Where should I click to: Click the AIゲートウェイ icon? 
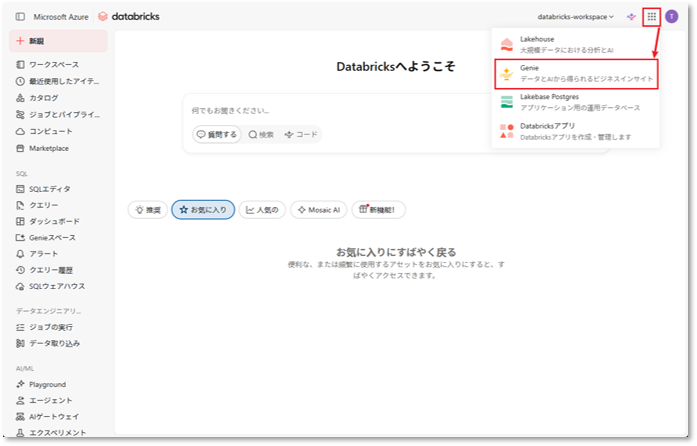20,417
